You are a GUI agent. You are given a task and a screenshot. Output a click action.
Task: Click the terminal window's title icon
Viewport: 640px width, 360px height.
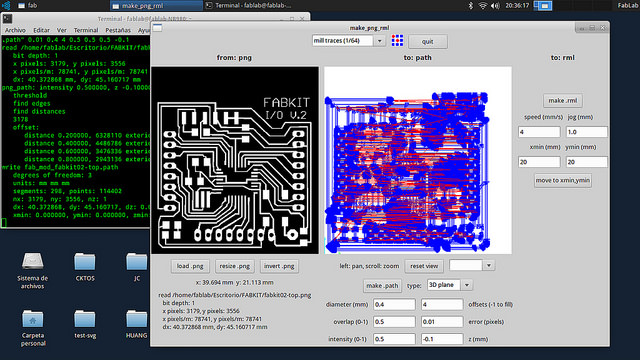tap(7, 18)
